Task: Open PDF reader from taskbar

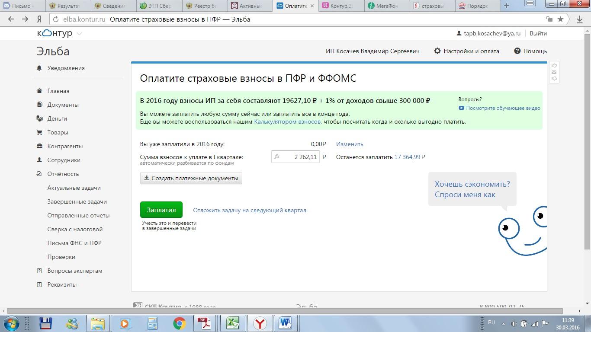Action: (x=205, y=323)
